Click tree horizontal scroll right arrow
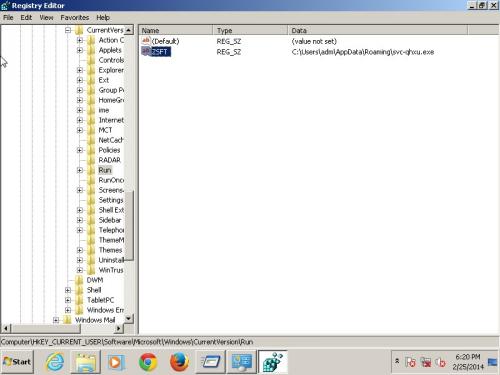This screenshot has width=500, height=375. coord(119,329)
